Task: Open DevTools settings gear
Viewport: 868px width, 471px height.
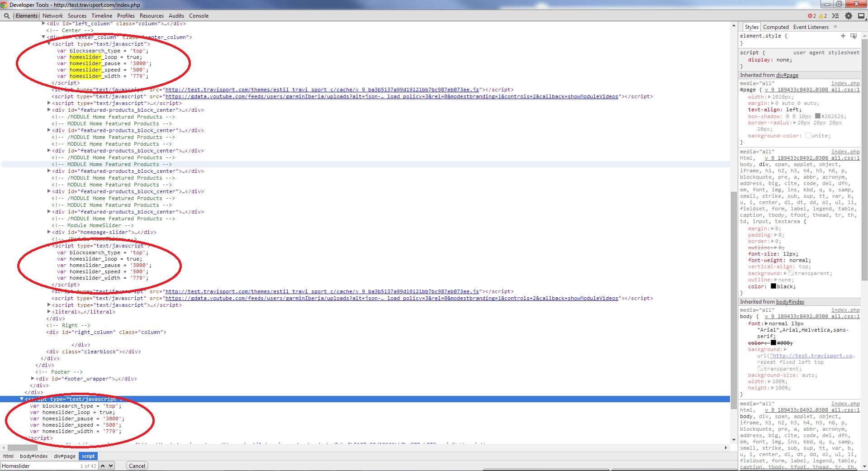Action: pyautogui.click(x=849, y=16)
